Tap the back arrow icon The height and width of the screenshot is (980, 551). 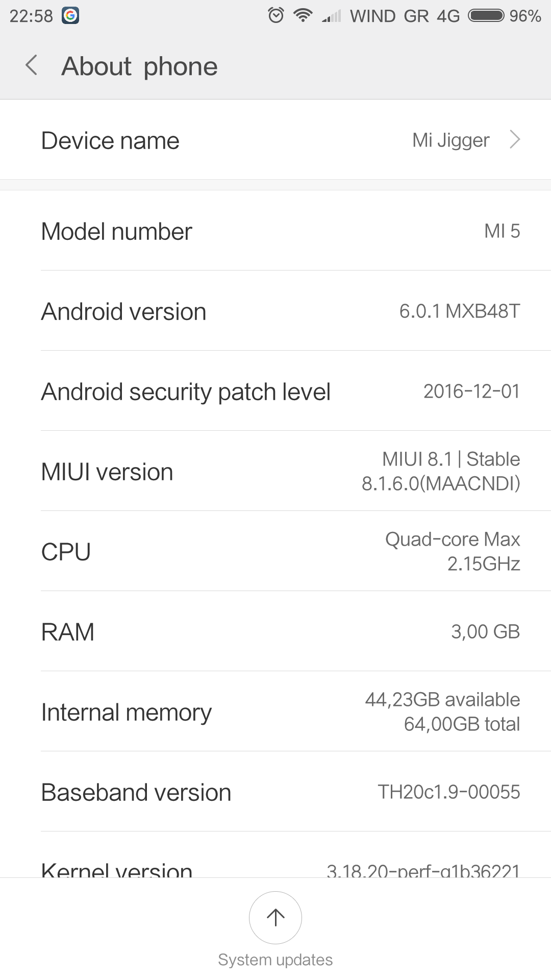32,66
